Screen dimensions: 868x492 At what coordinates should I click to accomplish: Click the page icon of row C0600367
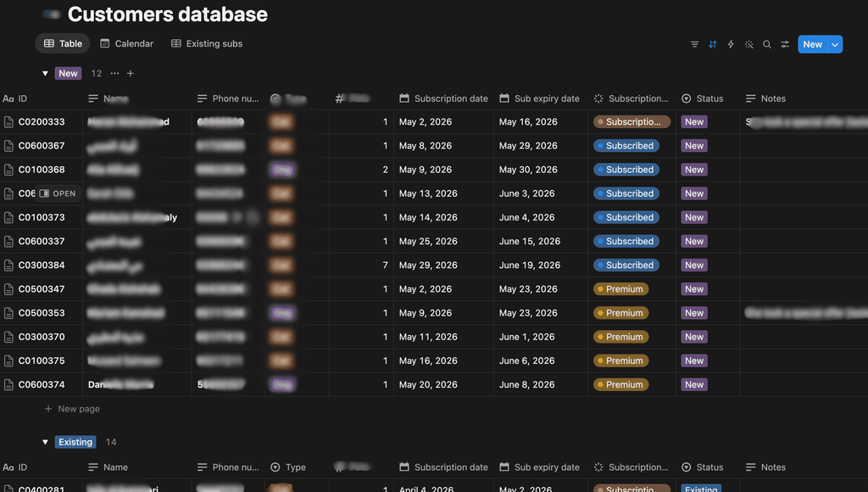pyautogui.click(x=8, y=146)
